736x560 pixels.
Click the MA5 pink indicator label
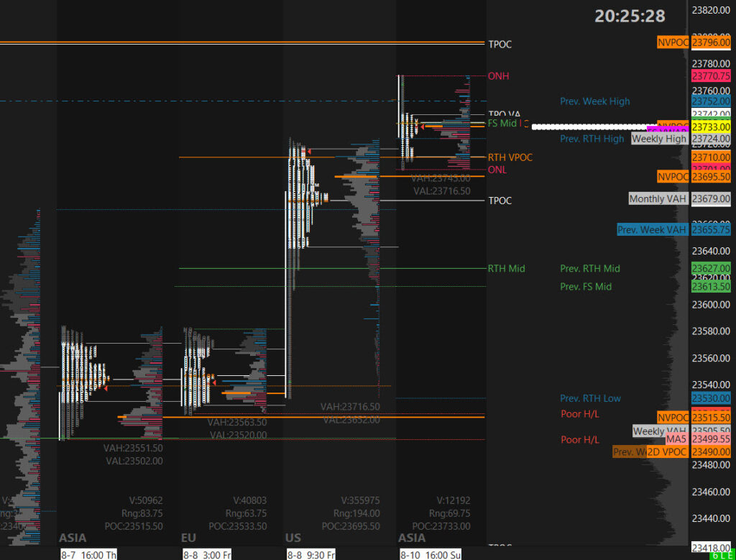point(676,439)
